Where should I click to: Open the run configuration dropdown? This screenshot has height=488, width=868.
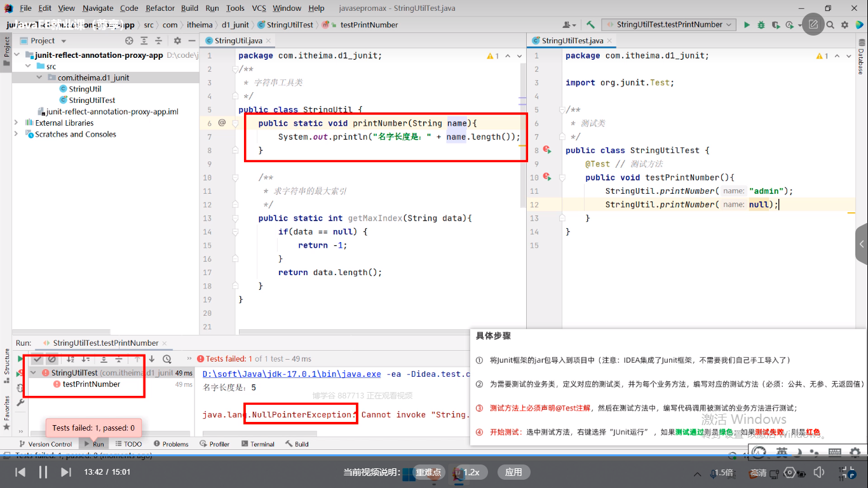click(x=668, y=25)
